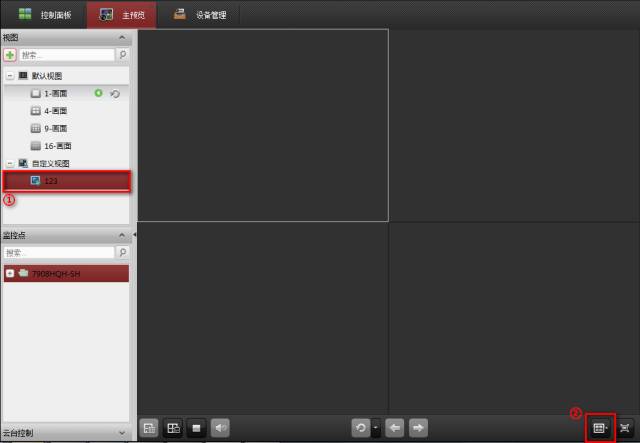Go to next page with right arrow
Viewport: 640px width, 443px height.
pyautogui.click(x=418, y=428)
